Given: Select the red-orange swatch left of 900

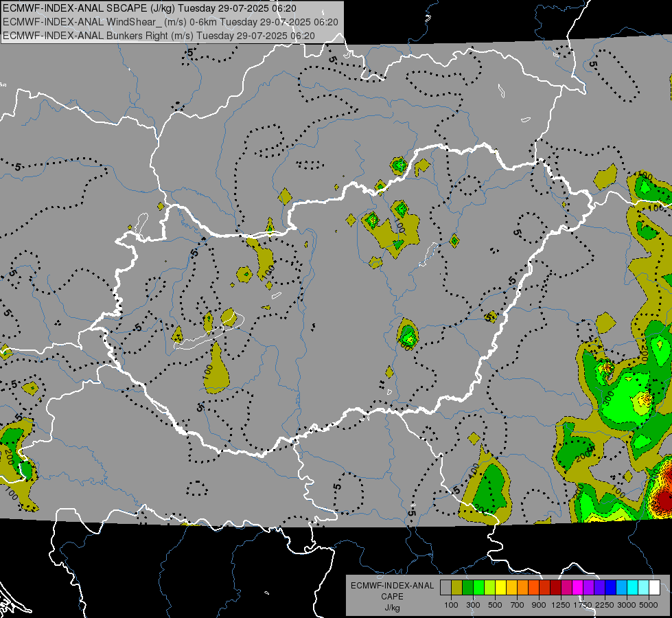Looking at the screenshot, I should tap(533, 587).
